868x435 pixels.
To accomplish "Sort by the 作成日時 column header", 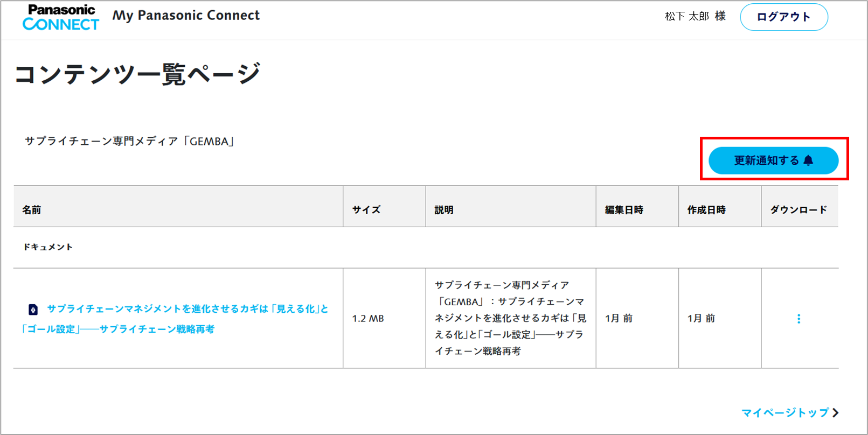I will pyautogui.click(x=706, y=210).
